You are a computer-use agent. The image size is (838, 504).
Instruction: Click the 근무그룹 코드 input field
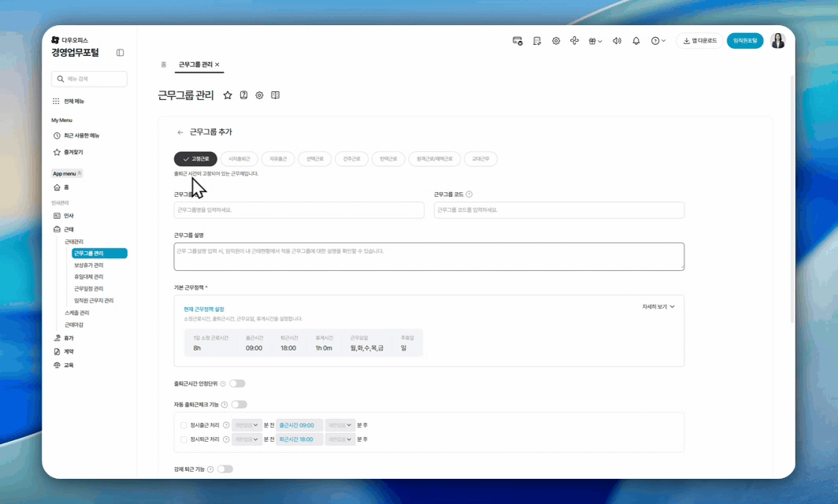coord(559,210)
